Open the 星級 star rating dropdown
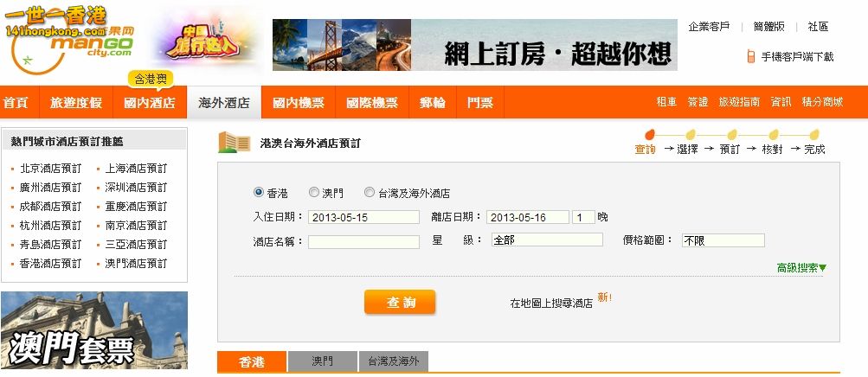868x377 pixels. click(547, 240)
